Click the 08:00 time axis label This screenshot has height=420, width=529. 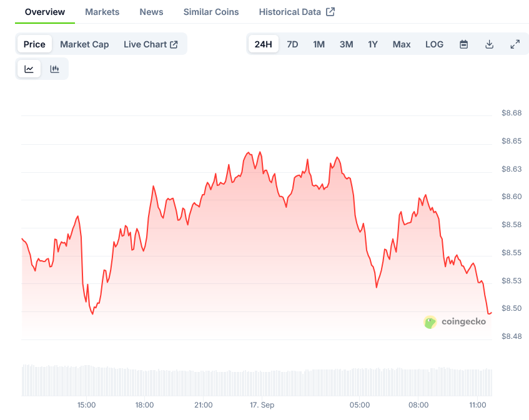[418, 405]
